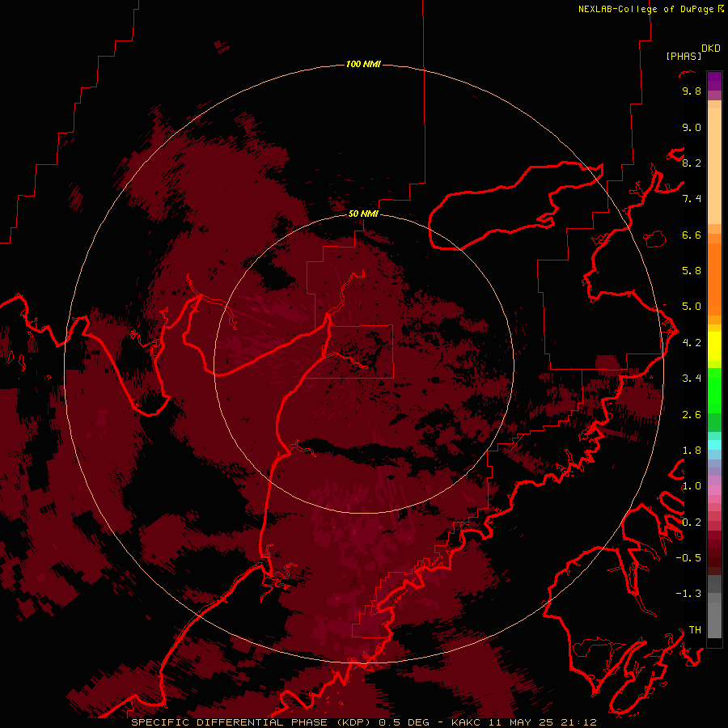728x728 pixels.
Task: Click the [PHAS] unit label
Action: click(684, 56)
